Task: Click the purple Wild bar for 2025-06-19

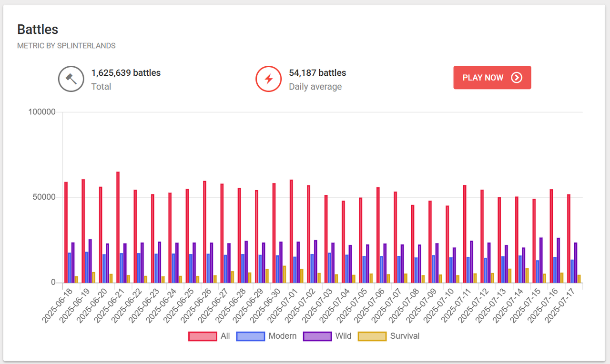Action: [x=90, y=261]
